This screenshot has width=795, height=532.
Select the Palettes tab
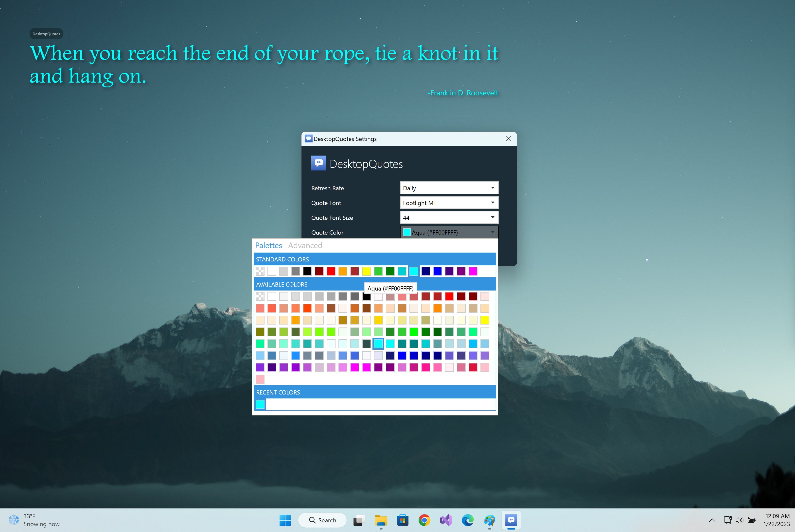click(x=268, y=245)
